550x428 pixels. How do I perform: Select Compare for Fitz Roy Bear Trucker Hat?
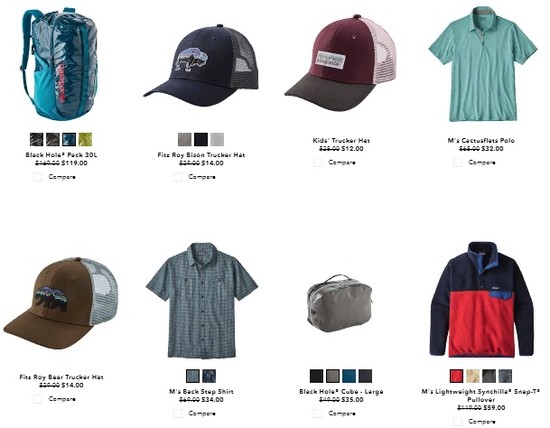click(38, 399)
